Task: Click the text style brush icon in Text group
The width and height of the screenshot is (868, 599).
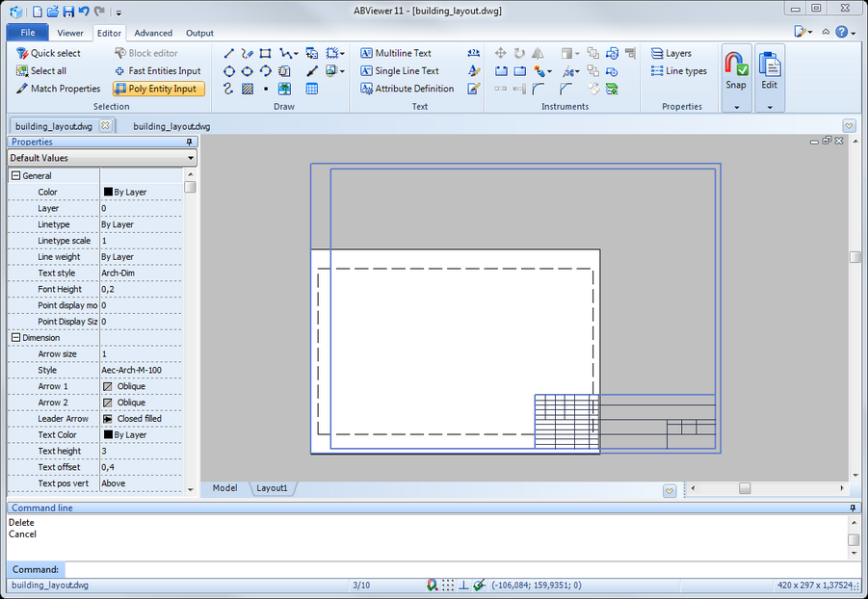Action: click(x=474, y=71)
